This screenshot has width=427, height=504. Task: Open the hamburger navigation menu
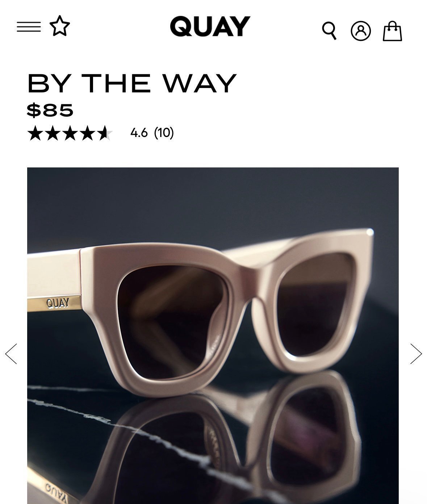click(x=29, y=27)
